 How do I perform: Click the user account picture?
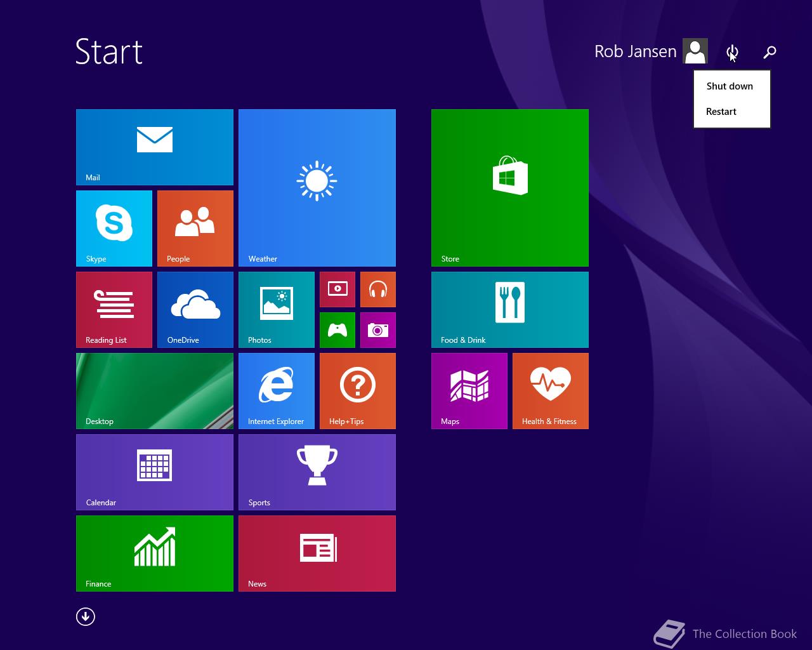click(695, 51)
